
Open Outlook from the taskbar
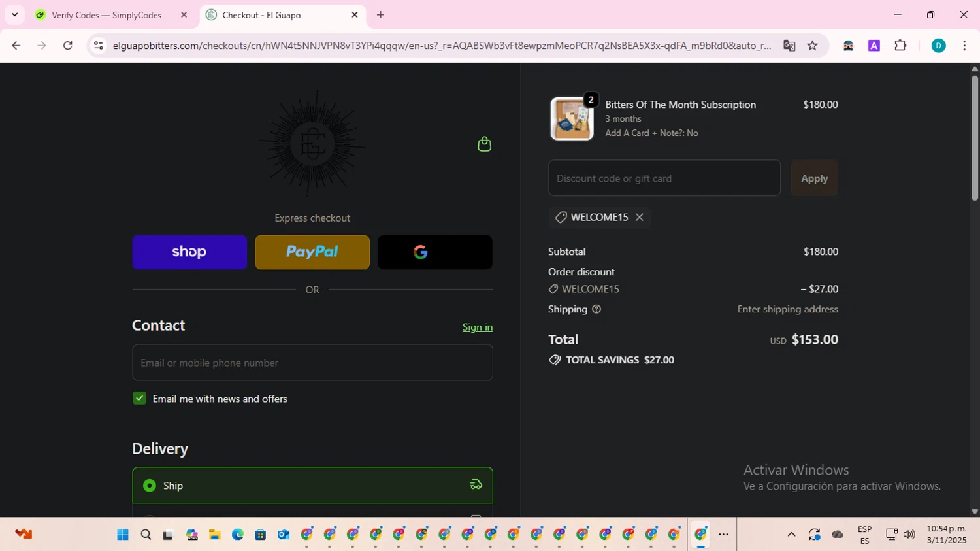tap(283, 535)
